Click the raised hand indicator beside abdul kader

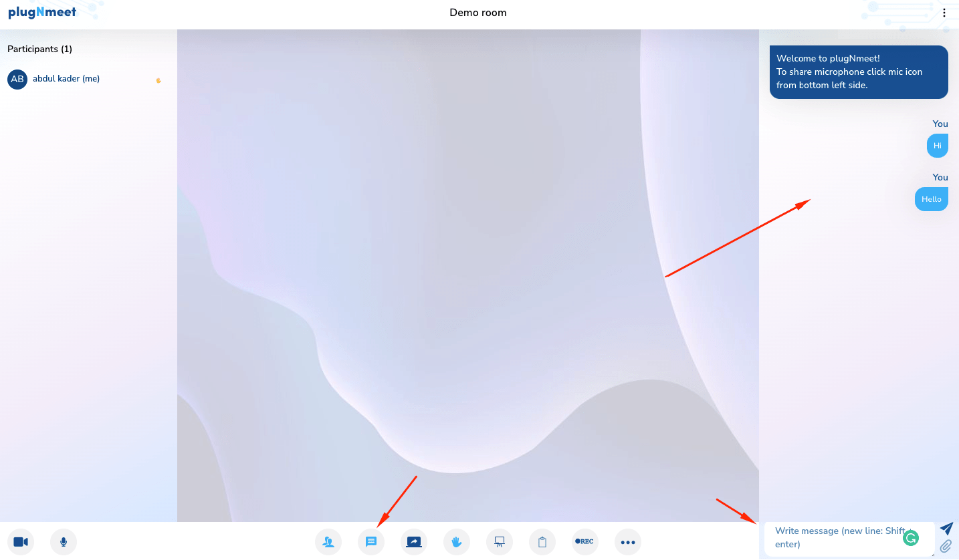coord(158,80)
